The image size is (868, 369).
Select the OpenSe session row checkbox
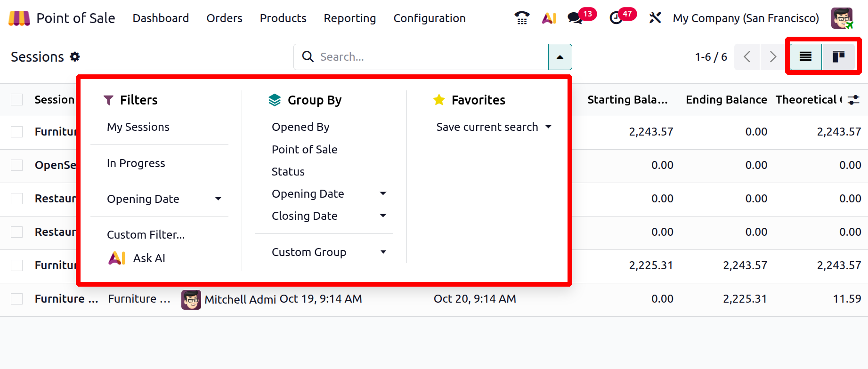(17, 165)
